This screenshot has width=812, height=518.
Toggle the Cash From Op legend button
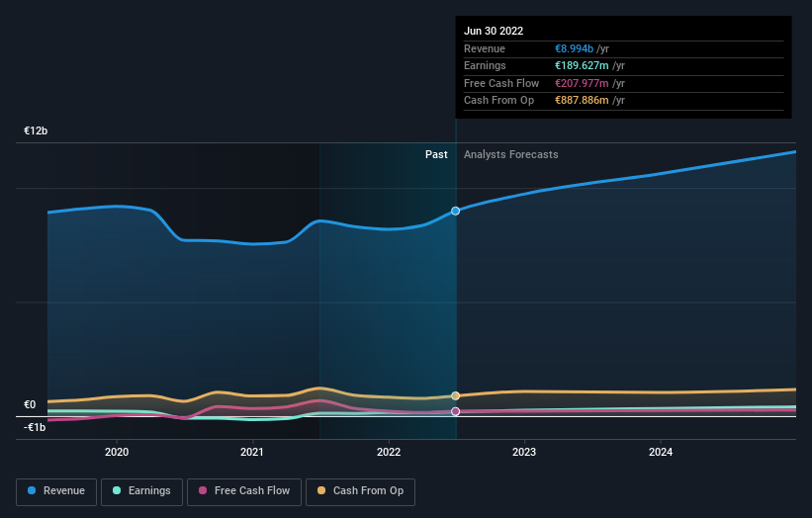tap(360, 491)
